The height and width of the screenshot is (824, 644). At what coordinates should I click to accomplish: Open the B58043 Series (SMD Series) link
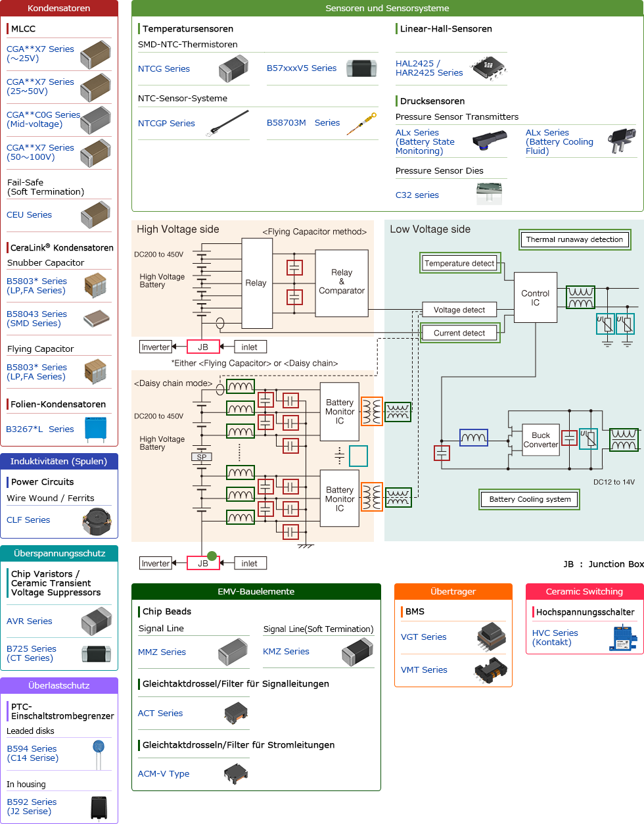point(37,319)
